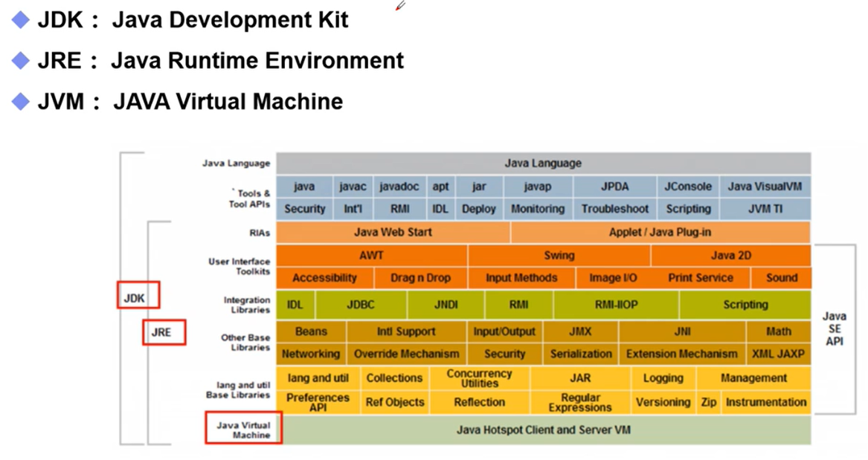The image size is (868, 460).
Task: Click the JDK bullet diamond icon
Action: tap(21, 21)
